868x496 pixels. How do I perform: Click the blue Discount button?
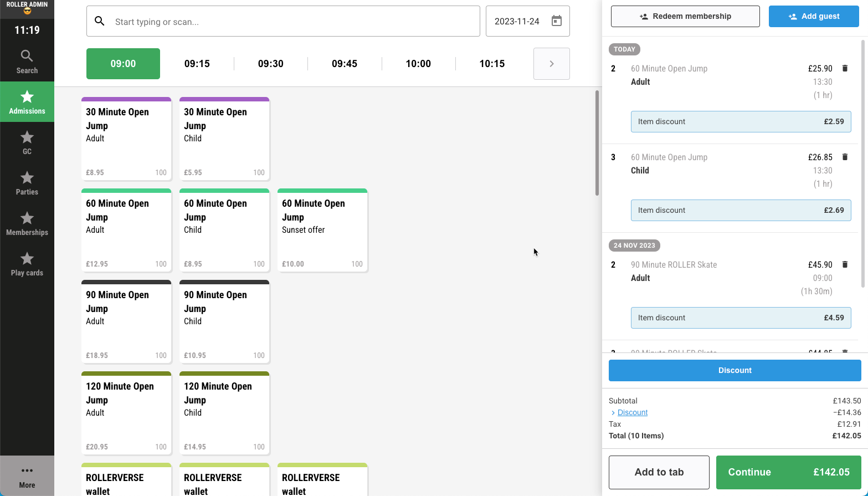[735, 370]
